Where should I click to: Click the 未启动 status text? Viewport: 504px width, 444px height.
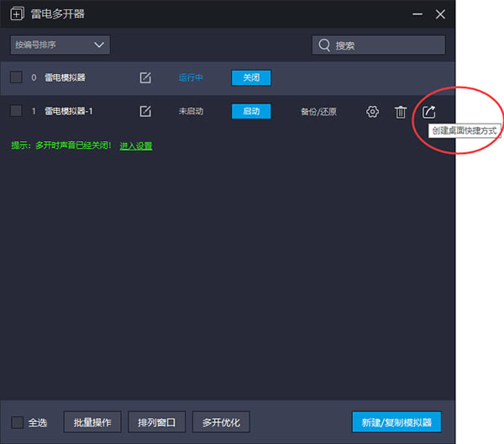[191, 111]
